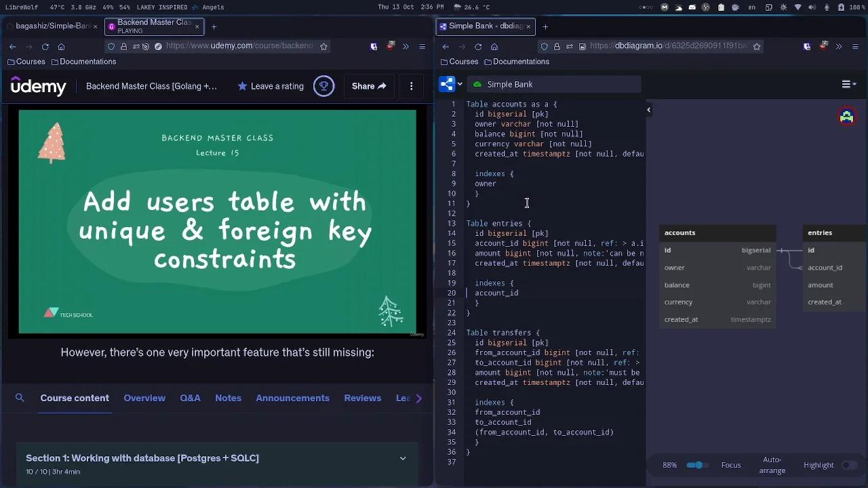
Task: Click the Udemy logo
Action: point(38,86)
